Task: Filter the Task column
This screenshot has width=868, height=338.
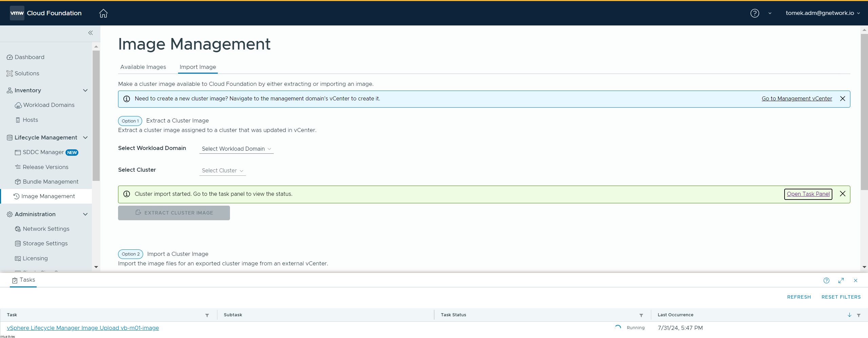Action: click(x=207, y=315)
